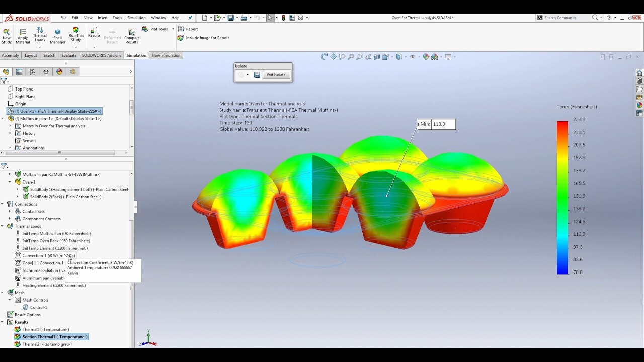Click Edit Appearance icon
This screenshot has width=644, height=362.
pyautogui.click(x=426, y=57)
